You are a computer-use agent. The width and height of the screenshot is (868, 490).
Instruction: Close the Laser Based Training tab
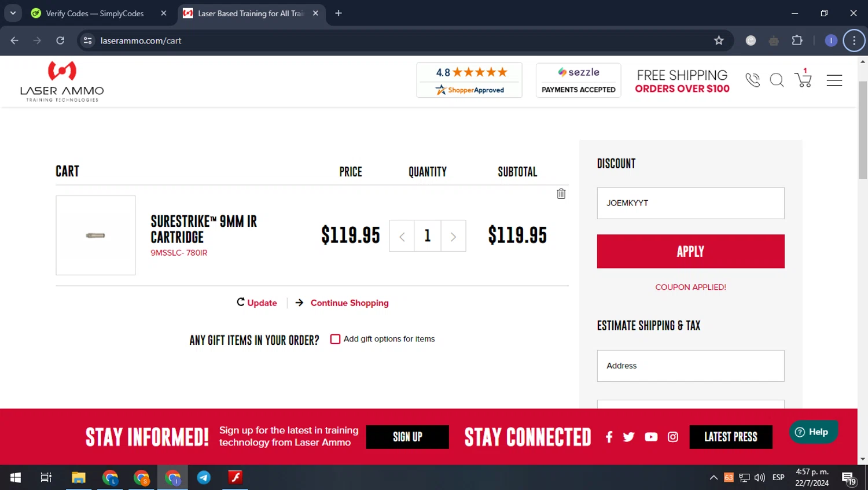tap(315, 13)
